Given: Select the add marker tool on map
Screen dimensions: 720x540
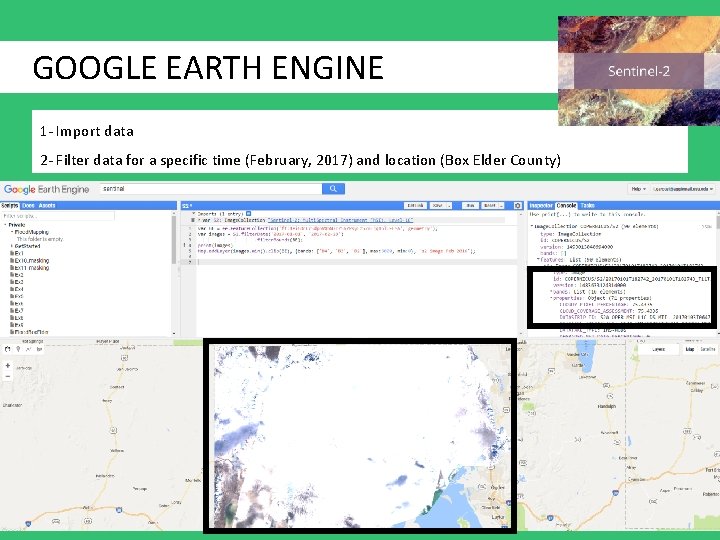Looking at the screenshot, I should (18, 349).
